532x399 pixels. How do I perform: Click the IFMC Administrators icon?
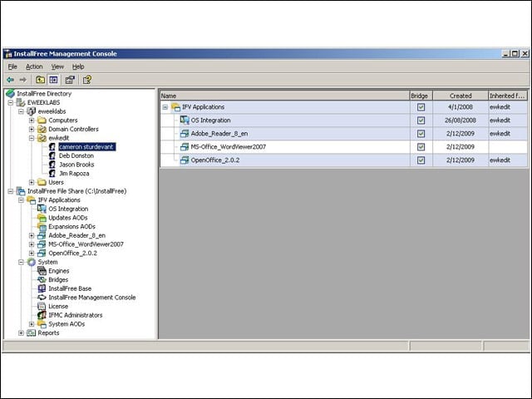click(x=42, y=315)
